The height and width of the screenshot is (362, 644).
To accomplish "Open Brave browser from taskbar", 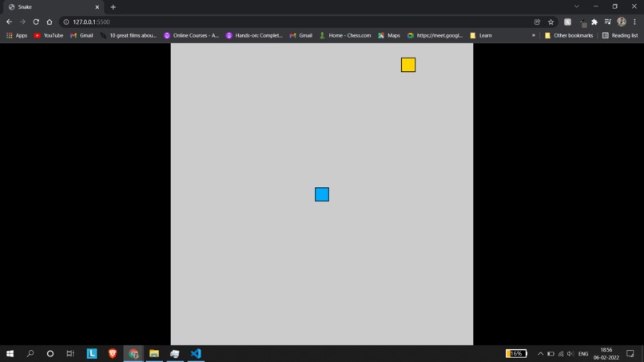I will [x=113, y=353].
